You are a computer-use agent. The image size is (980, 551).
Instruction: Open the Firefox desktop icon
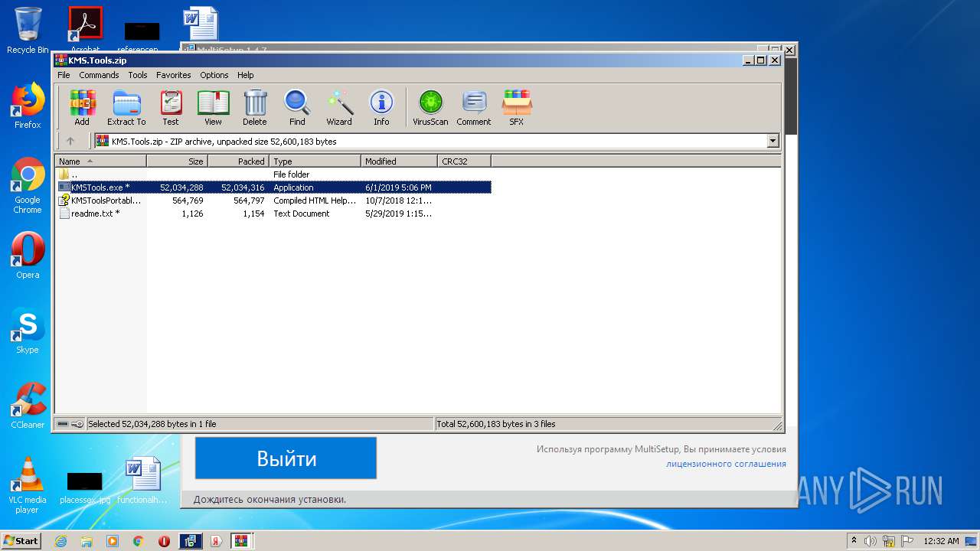click(x=28, y=106)
